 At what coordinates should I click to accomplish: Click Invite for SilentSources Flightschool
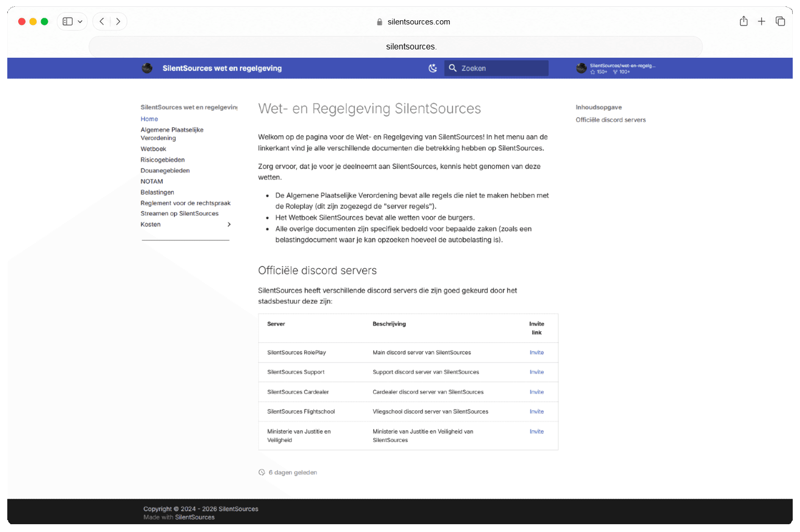[537, 412]
